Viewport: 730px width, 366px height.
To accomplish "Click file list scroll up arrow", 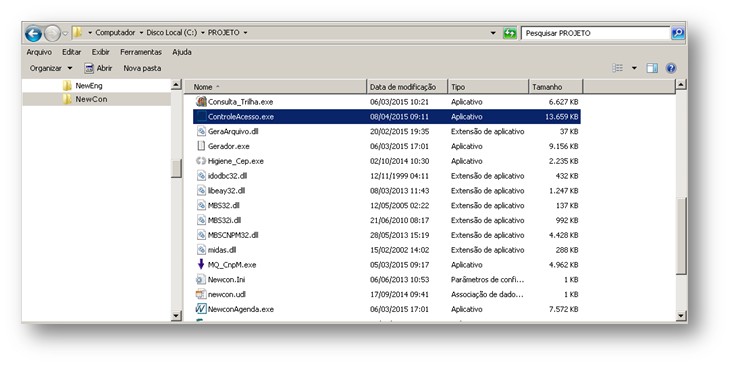I will click(681, 85).
